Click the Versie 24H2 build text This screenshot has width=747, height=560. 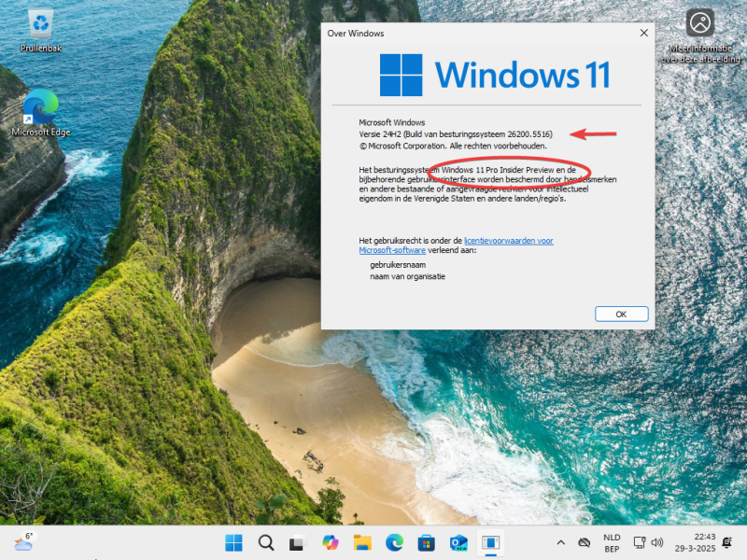click(456, 134)
